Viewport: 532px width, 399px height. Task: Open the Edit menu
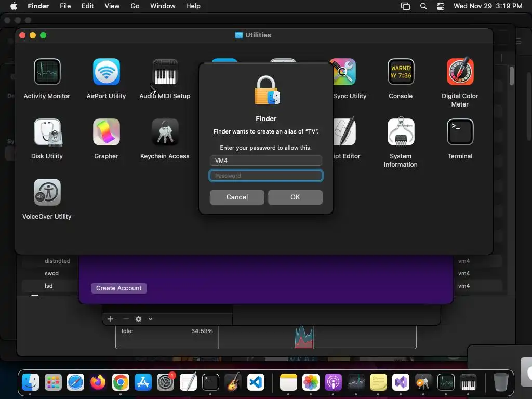87,6
